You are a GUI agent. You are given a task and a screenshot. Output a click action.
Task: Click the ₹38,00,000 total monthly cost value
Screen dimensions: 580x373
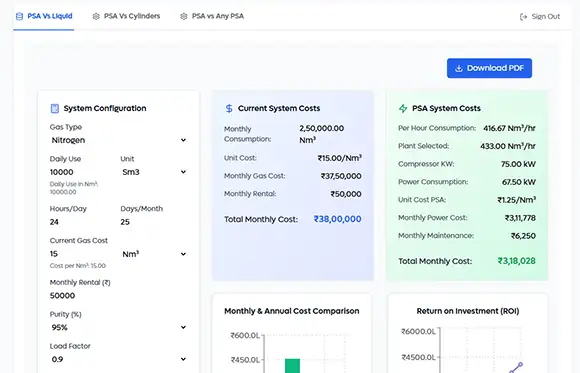pos(337,219)
